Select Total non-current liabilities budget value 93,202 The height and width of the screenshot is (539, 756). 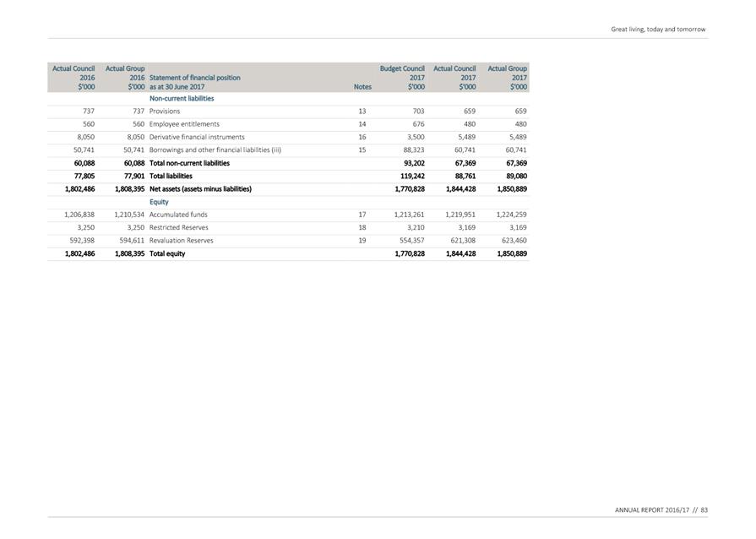coord(414,163)
